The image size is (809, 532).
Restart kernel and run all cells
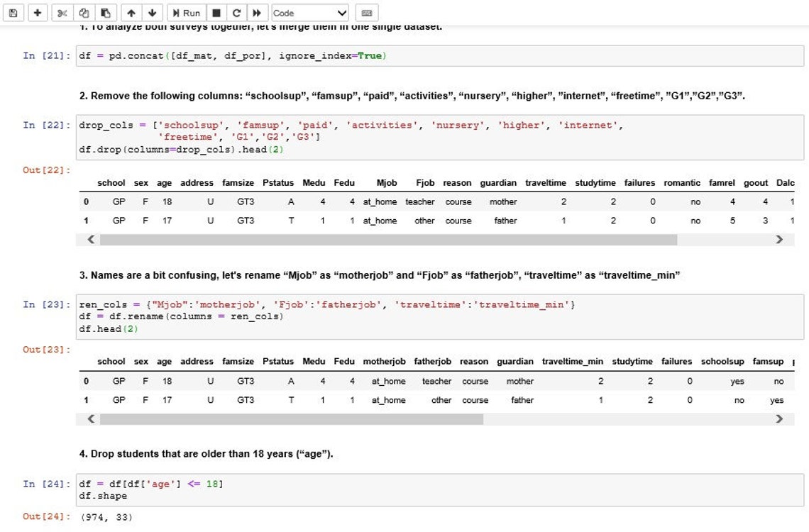click(x=257, y=12)
